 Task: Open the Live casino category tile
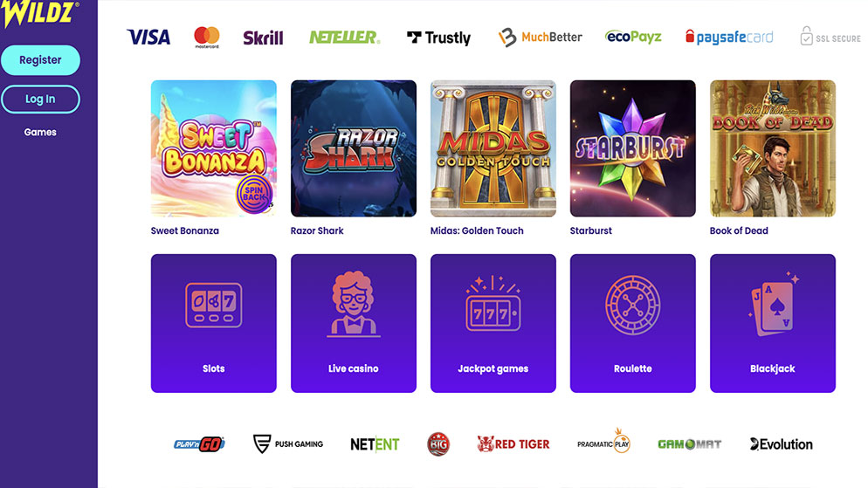tap(353, 323)
